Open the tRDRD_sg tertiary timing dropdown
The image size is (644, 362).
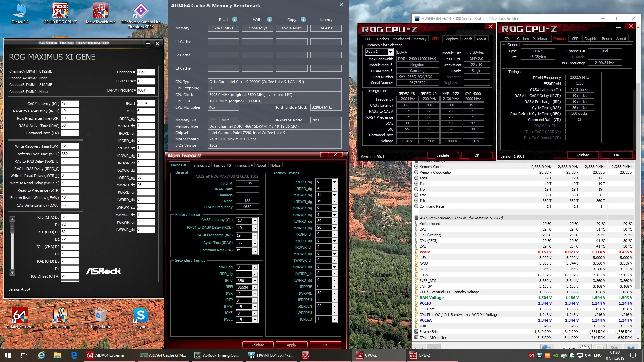click(334, 182)
